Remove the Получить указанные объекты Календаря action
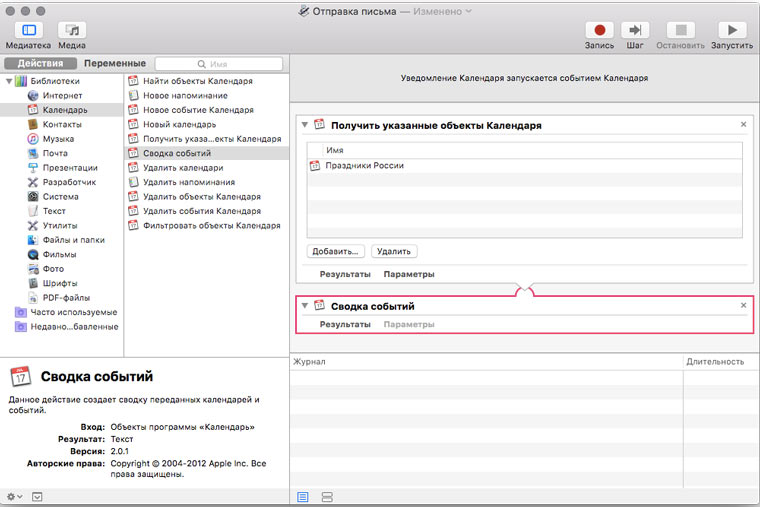 coord(743,125)
